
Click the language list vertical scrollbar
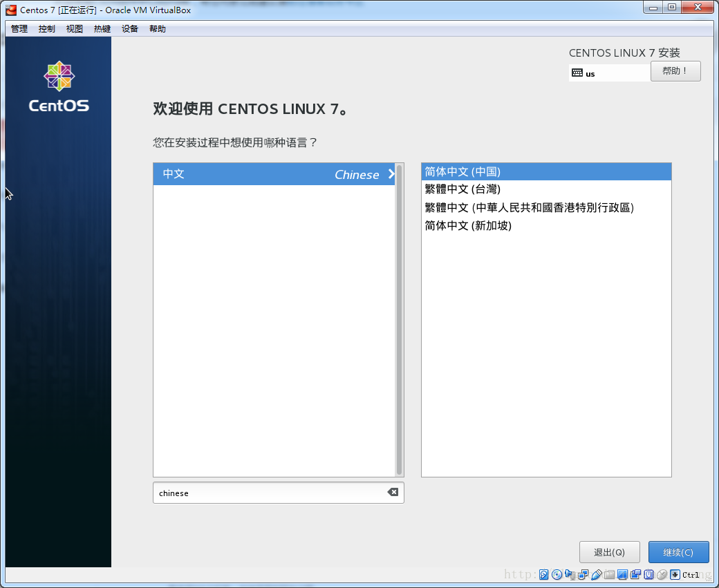click(x=400, y=320)
